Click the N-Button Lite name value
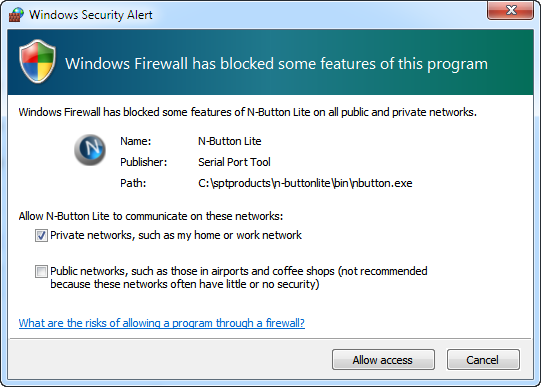 point(230,141)
